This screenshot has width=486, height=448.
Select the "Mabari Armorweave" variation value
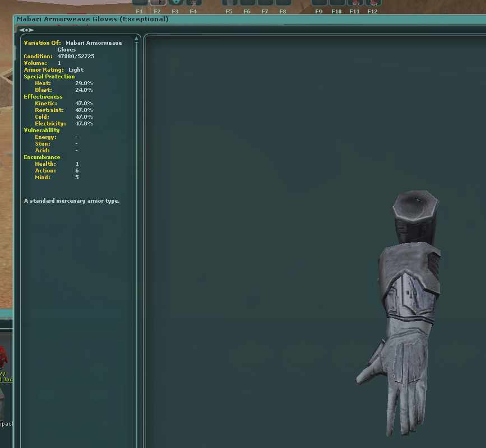pyautogui.click(x=94, y=43)
